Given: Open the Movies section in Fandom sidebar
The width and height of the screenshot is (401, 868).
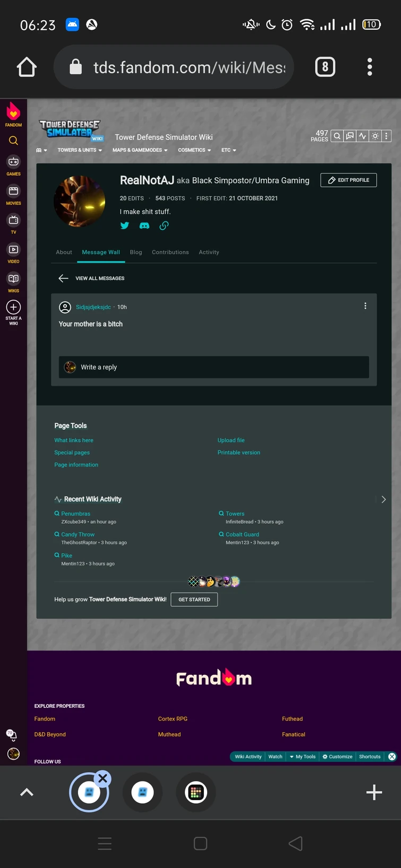Looking at the screenshot, I should coord(13,195).
